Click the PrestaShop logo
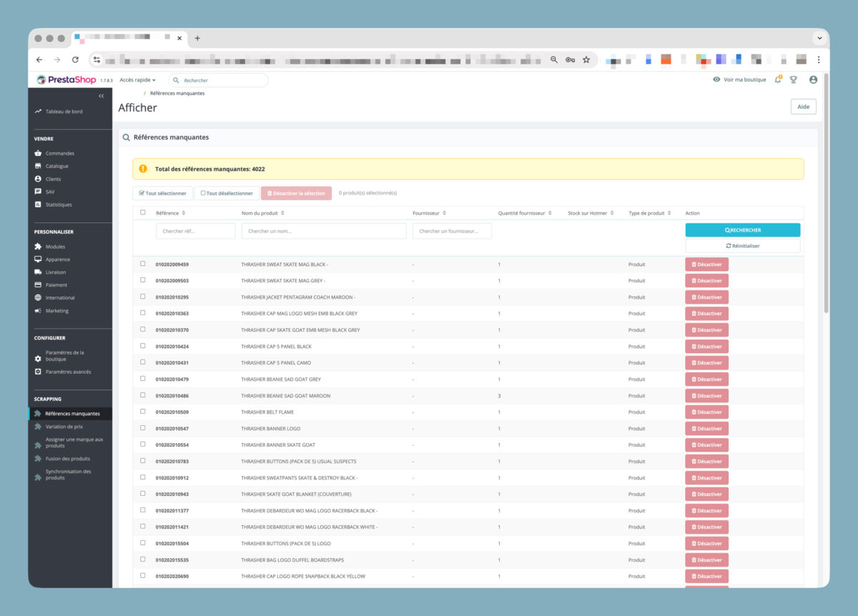The height and width of the screenshot is (616, 858). 66,80
